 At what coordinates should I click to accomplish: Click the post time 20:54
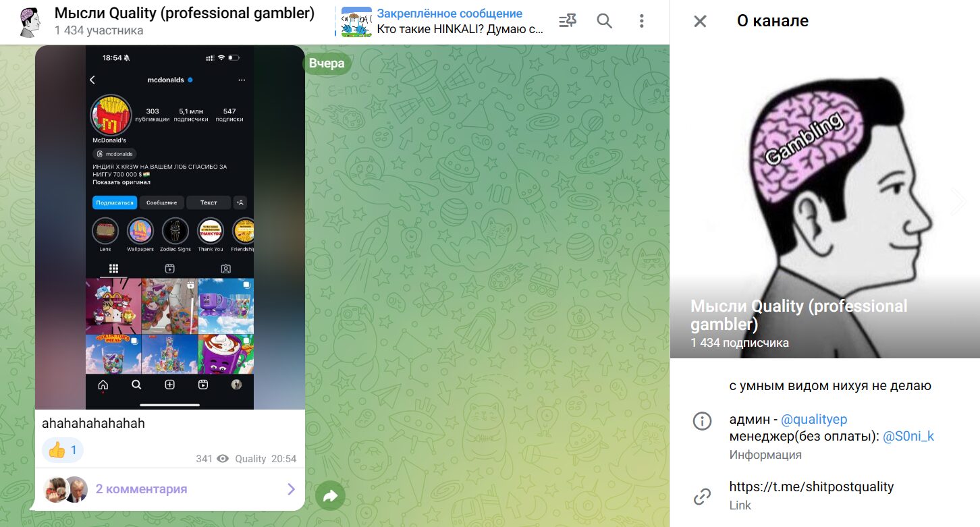coord(284,459)
